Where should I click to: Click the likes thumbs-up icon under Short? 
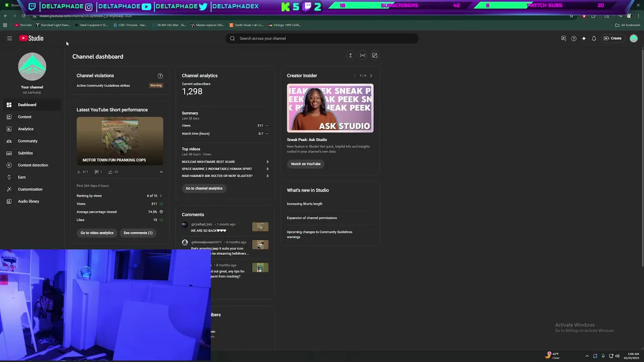[111, 172]
